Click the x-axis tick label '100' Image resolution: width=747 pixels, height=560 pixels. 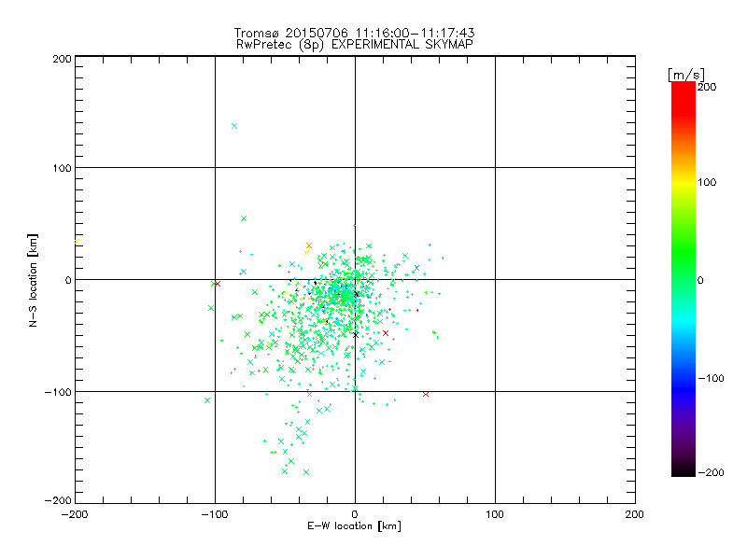[x=495, y=515]
